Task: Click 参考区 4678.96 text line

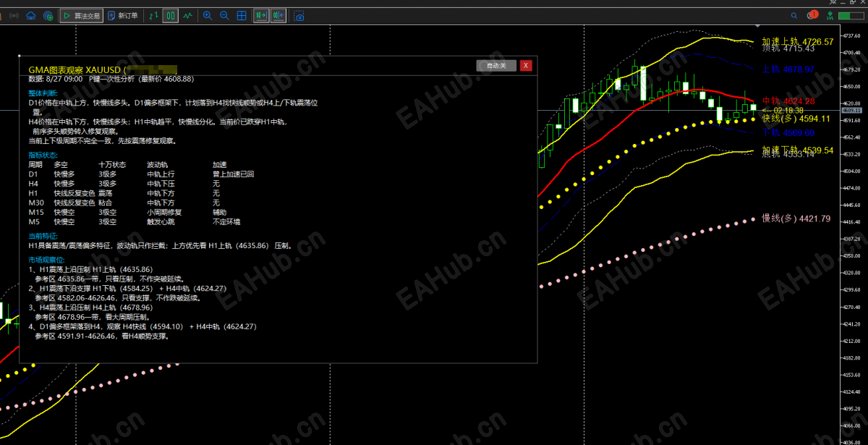Action: click(x=92, y=317)
